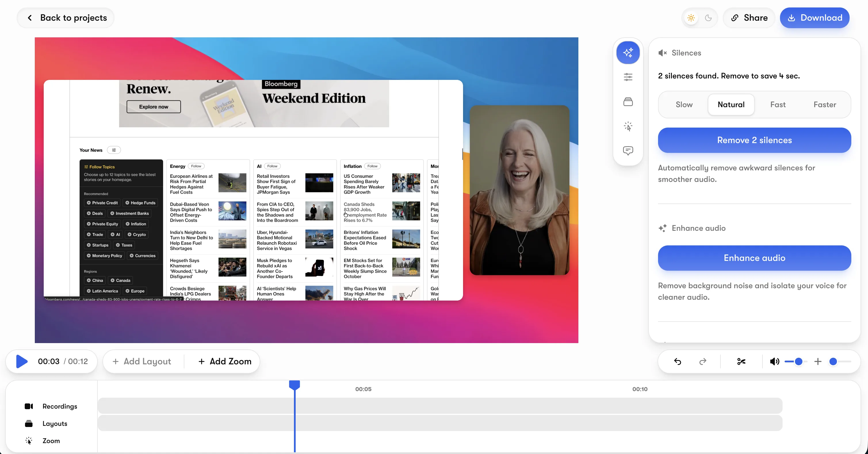Click the camera icon next to Recordings
This screenshot has width=868, height=454.
[29, 406]
